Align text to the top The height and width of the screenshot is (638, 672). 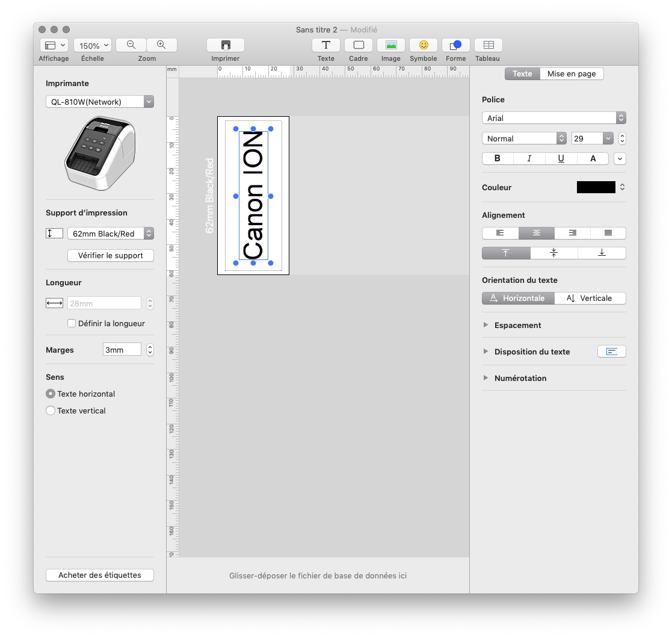pos(506,253)
